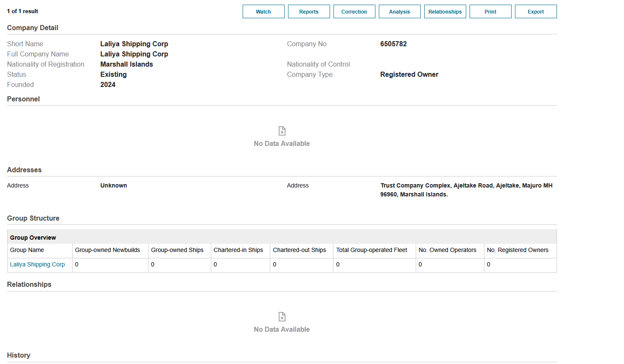Click No Data Available text under Personnel
This screenshot has height=364, width=624.
click(x=282, y=143)
